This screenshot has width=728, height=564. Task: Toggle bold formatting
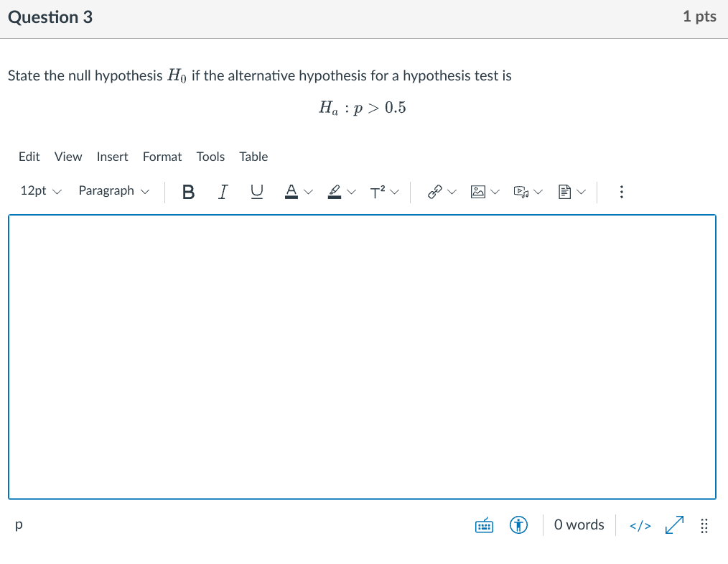click(187, 192)
